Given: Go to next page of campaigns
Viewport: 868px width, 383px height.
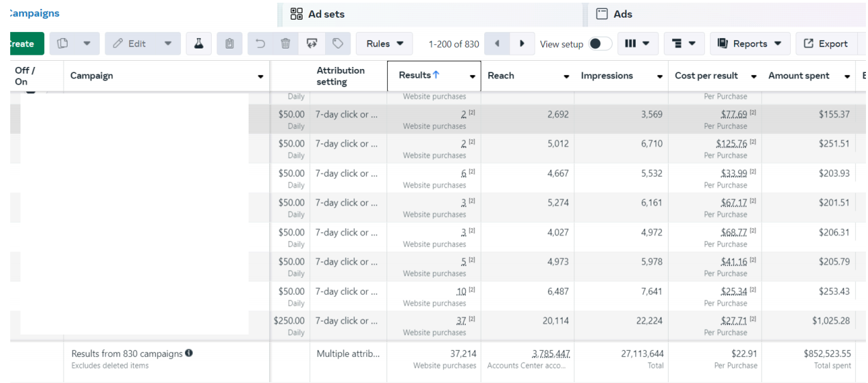Looking at the screenshot, I should tap(522, 44).
